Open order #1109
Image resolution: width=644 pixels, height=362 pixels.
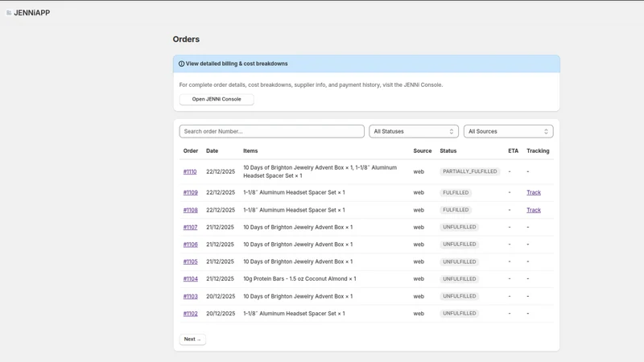(190, 192)
